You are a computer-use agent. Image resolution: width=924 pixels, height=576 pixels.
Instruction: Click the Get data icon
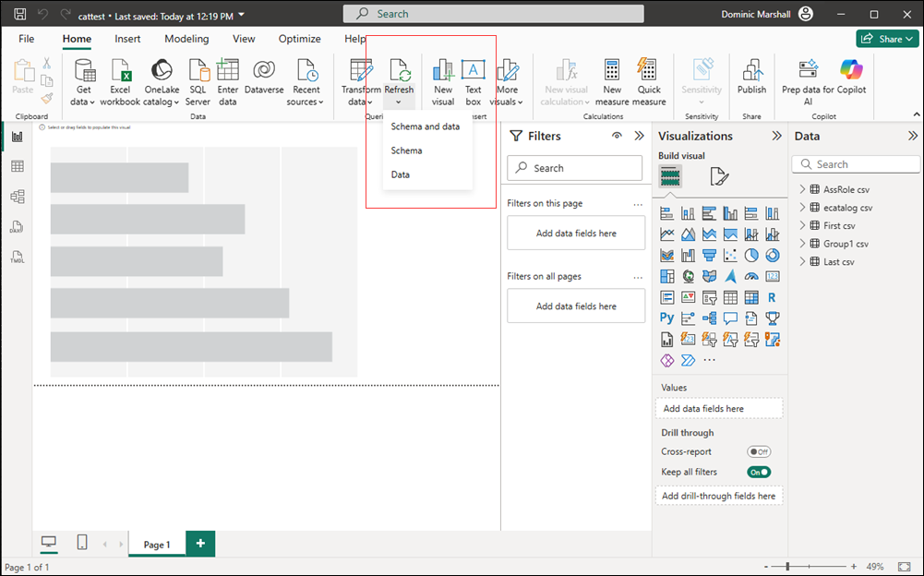pyautogui.click(x=84, y=72)
